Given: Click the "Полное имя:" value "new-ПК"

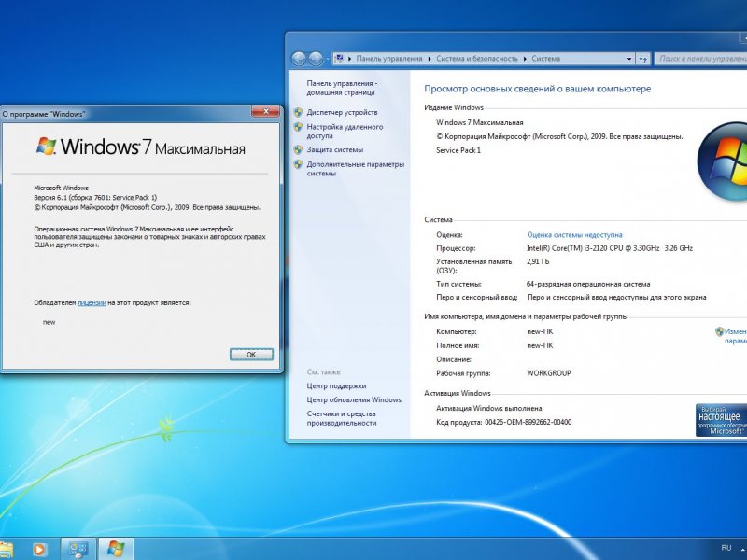Looking at the screenshot, I should (540, 345).
